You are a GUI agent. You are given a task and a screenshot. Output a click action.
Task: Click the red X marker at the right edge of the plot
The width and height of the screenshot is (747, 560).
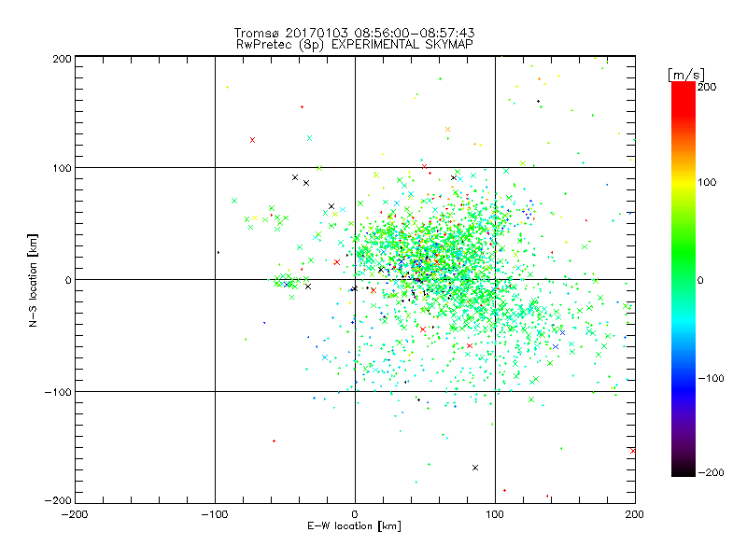tap(633, 451)
